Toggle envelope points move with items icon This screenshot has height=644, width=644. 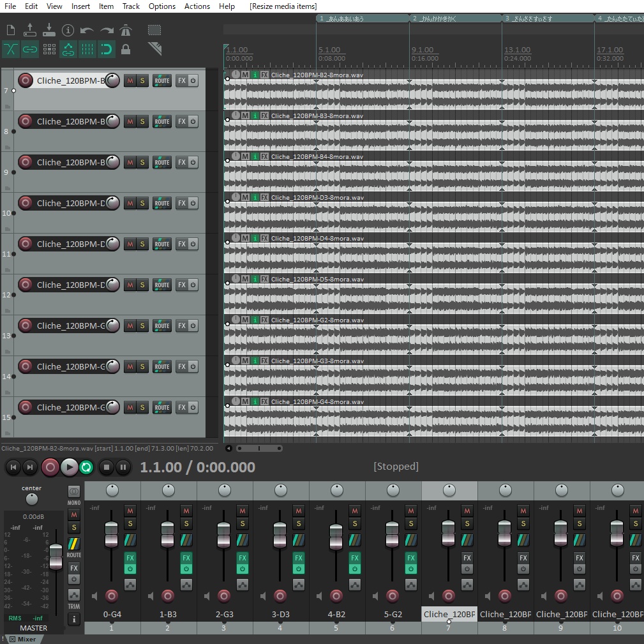(x=68, y=49)
